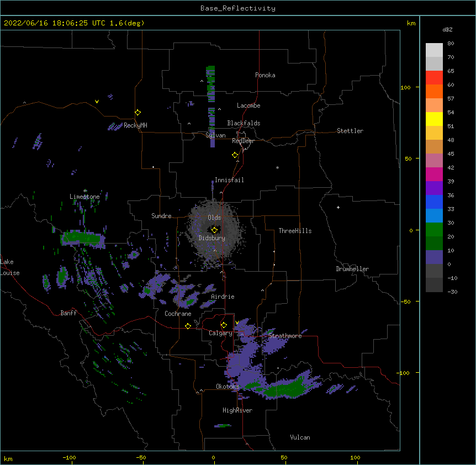Click the -30 value in the dBZ legend
The height and width of the screenshot is (465, 476).
point(452,292)
